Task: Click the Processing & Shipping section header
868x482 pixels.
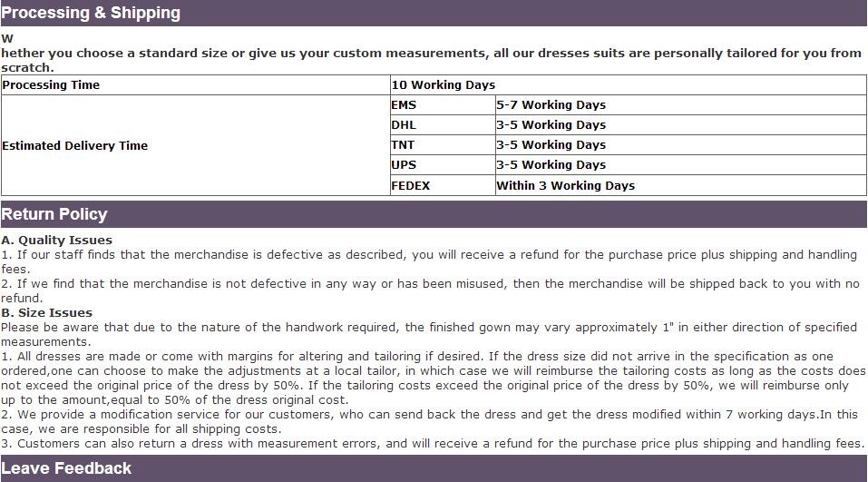Action: click(91, 13)
